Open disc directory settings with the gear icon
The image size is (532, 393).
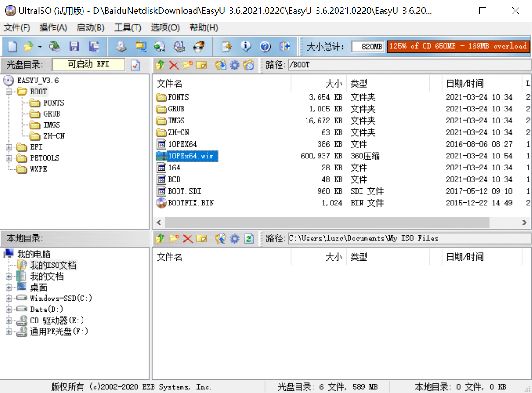coord(234,65)
